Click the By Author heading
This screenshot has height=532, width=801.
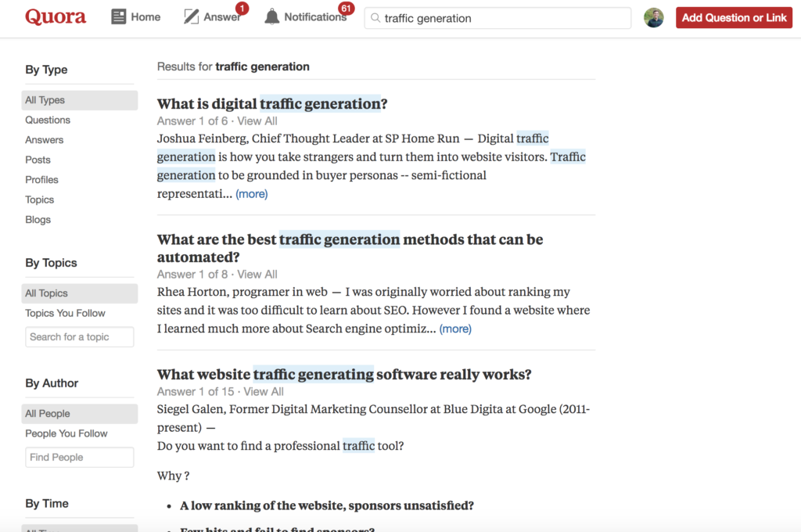point(52,383)
